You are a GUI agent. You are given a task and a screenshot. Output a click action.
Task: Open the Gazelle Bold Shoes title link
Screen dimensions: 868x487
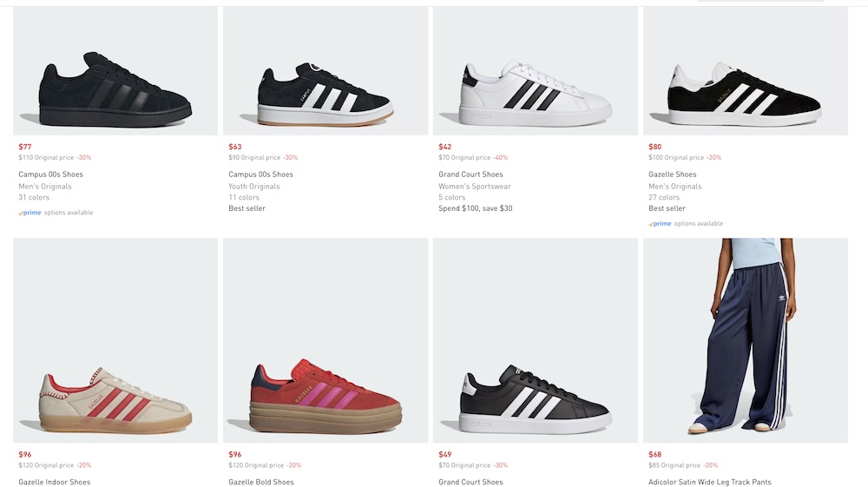(261, 482)
